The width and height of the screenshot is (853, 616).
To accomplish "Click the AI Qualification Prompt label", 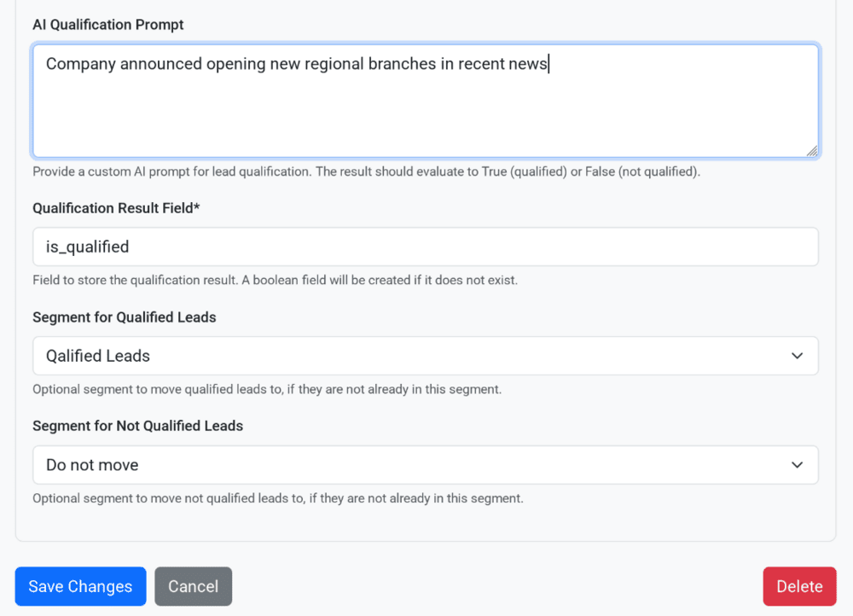I will [107, 25].
